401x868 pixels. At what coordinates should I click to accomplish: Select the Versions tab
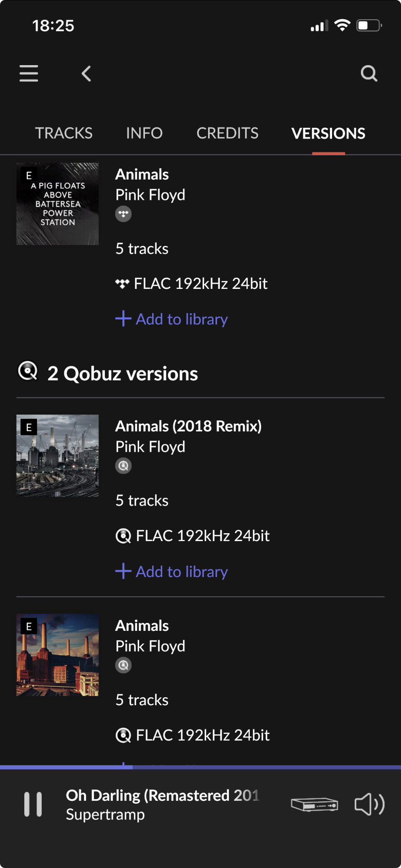coord(328,133)
